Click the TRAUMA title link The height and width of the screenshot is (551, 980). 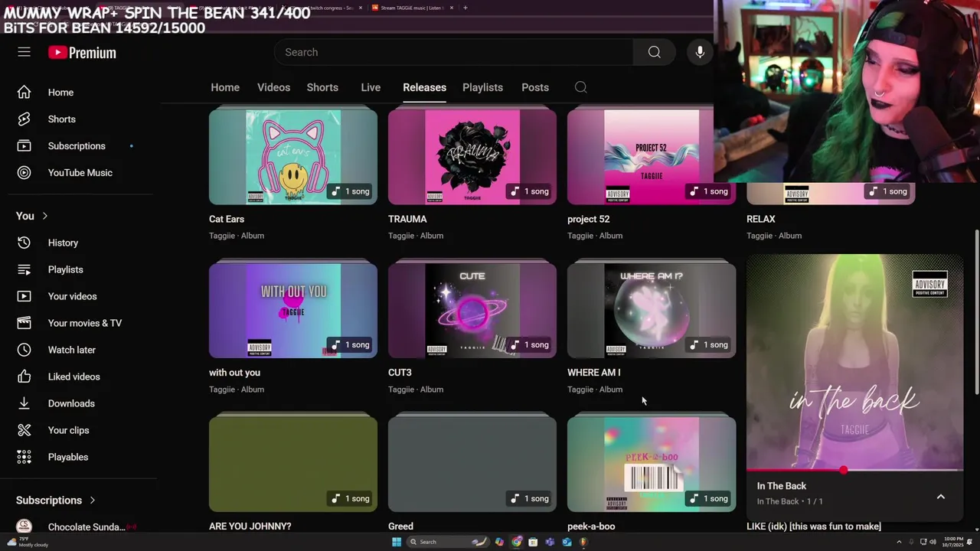[407, 219]
